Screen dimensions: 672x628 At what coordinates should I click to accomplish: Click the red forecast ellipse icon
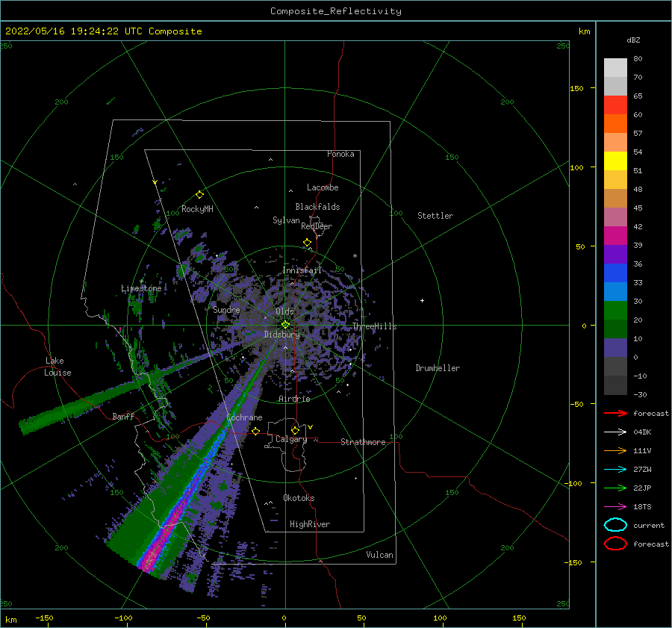[x=615, y=544]
